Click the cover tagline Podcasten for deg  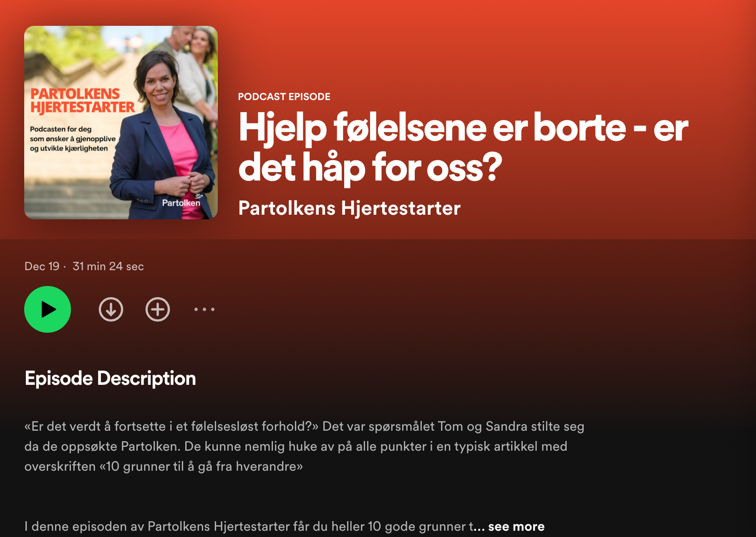73,139
